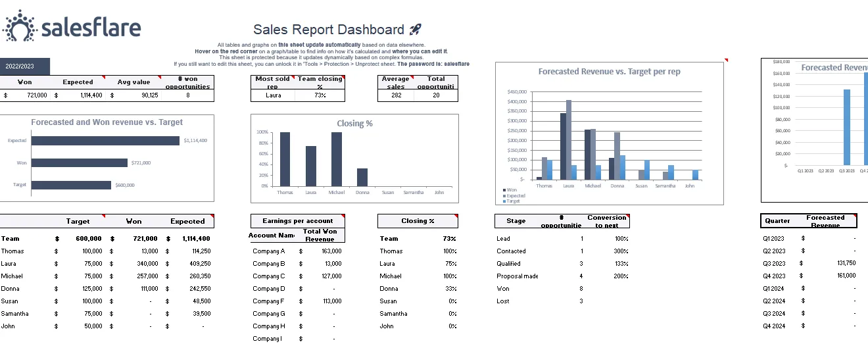This screenshot has width=868, height=348.
Task: Select the Average sales value 282
Action: click(396, 95)
